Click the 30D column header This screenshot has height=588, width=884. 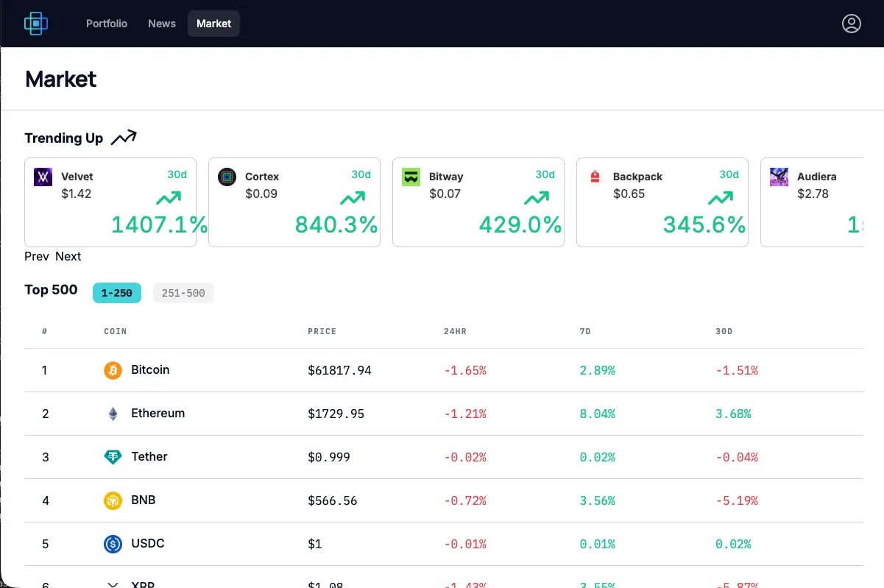(724, 331)
